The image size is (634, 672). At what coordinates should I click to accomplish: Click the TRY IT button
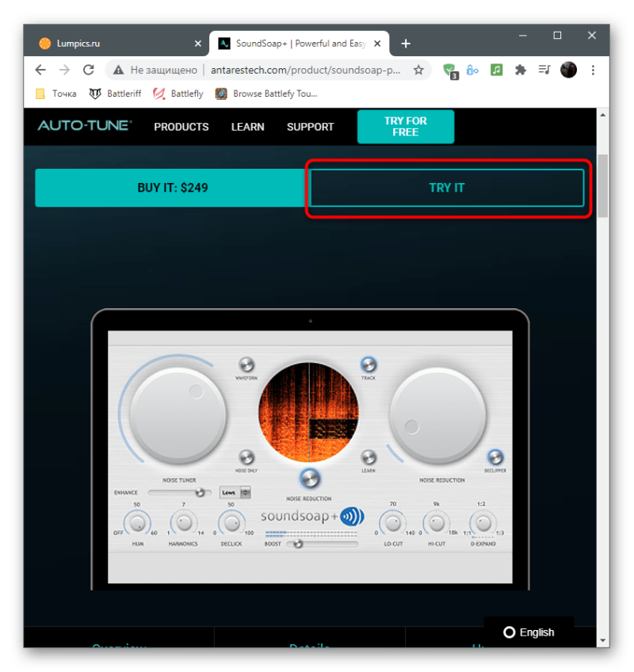pyautogui.click(x=447, y=188)
